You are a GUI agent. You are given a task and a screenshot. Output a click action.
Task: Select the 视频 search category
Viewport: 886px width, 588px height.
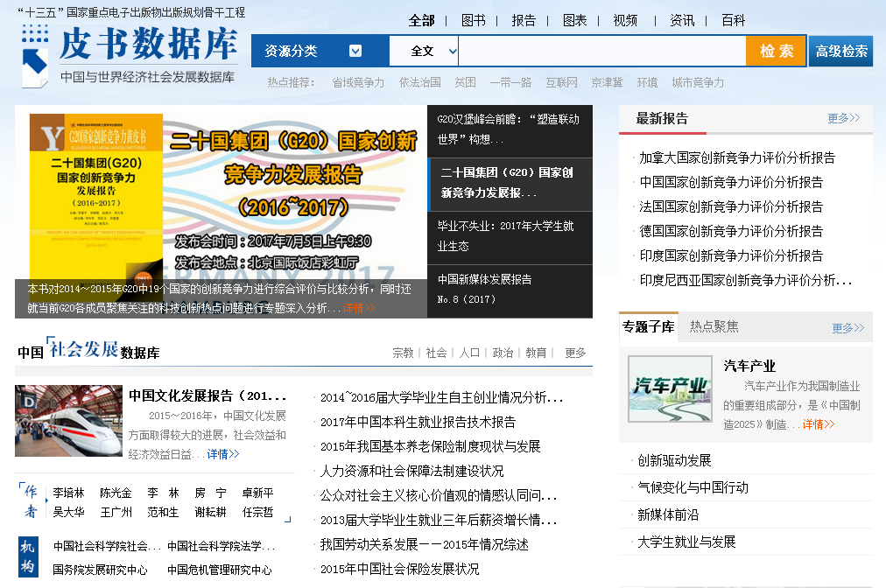coord(625,20)
